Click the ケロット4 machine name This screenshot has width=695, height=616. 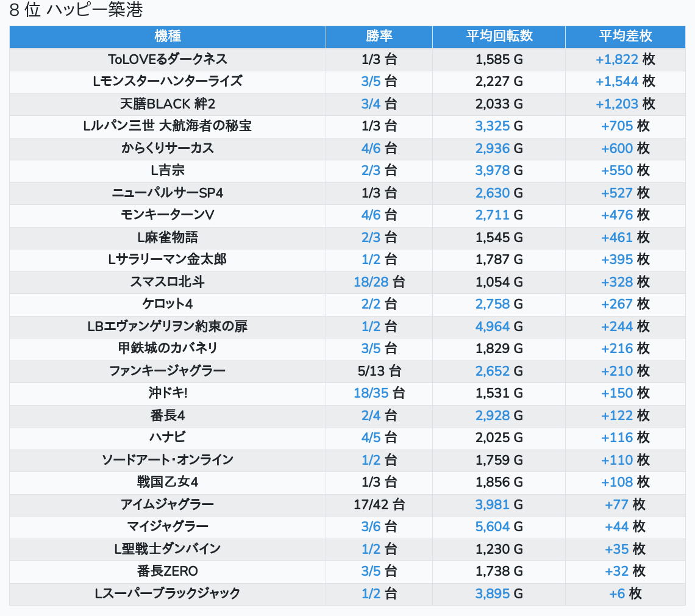168,304
